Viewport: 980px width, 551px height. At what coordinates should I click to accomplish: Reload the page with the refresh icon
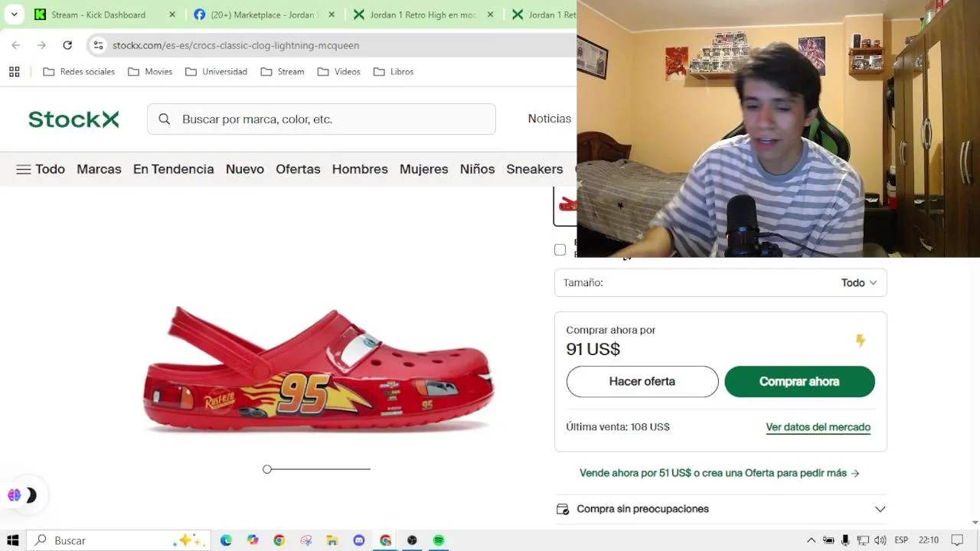point(67,45)
